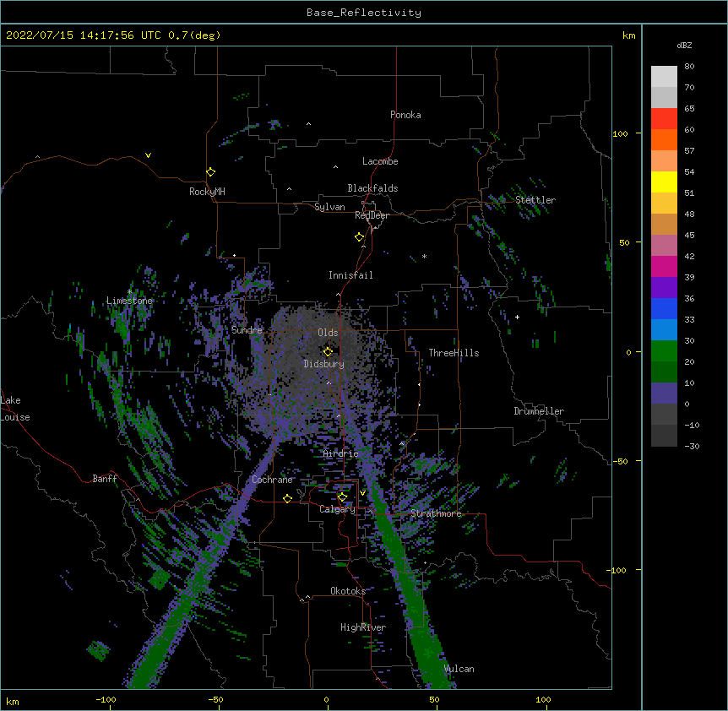Click the Lake Louise label
728x711 pixels.
point(15,409)
